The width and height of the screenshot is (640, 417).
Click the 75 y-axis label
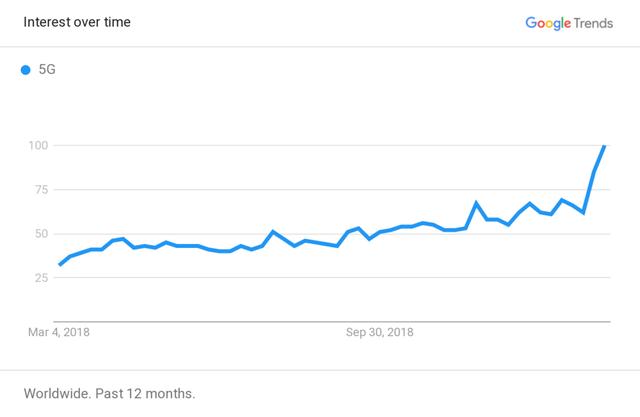pyautogui.click(x=41, y=189)
